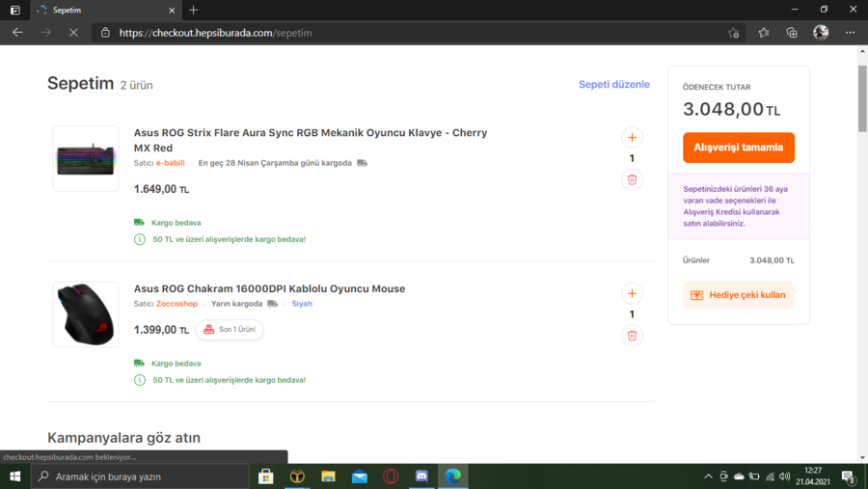The image size is (868, 489).
Task: Open File Explorer from taskbar
Action: [x=328, y=476]
